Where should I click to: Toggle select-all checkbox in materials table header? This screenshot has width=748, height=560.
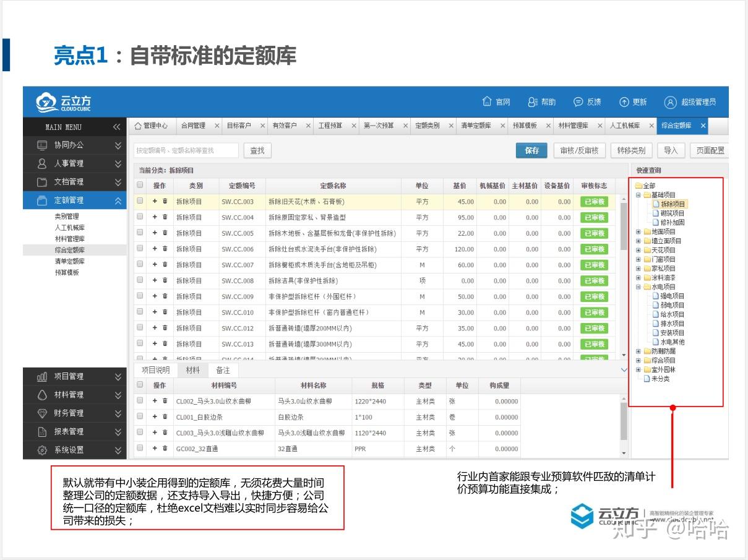pos(140,385)
